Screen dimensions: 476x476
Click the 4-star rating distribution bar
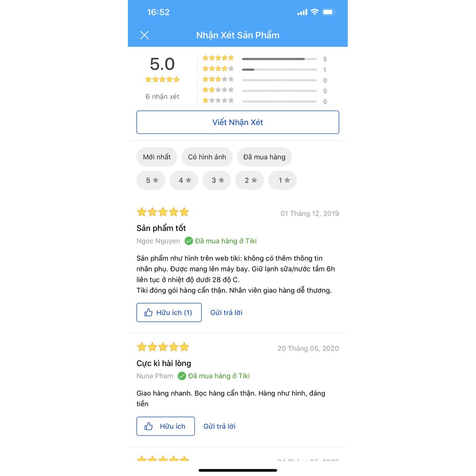(x=279, y=70)
